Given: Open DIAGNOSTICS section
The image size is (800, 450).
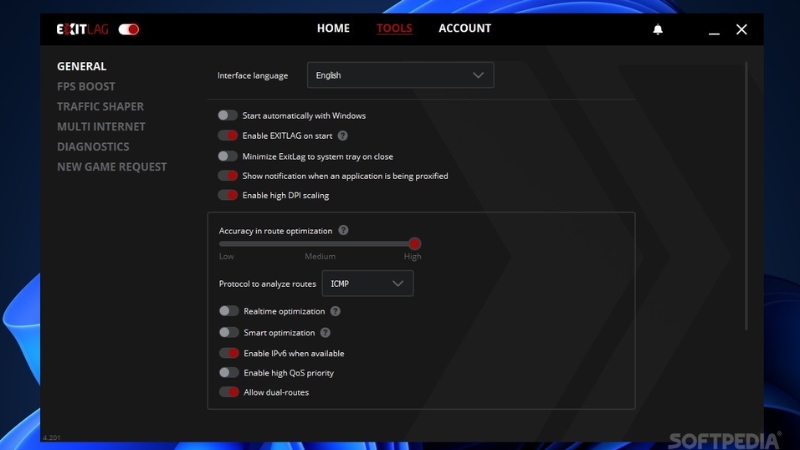Looking at the screenshot, I should click(93, 147).
